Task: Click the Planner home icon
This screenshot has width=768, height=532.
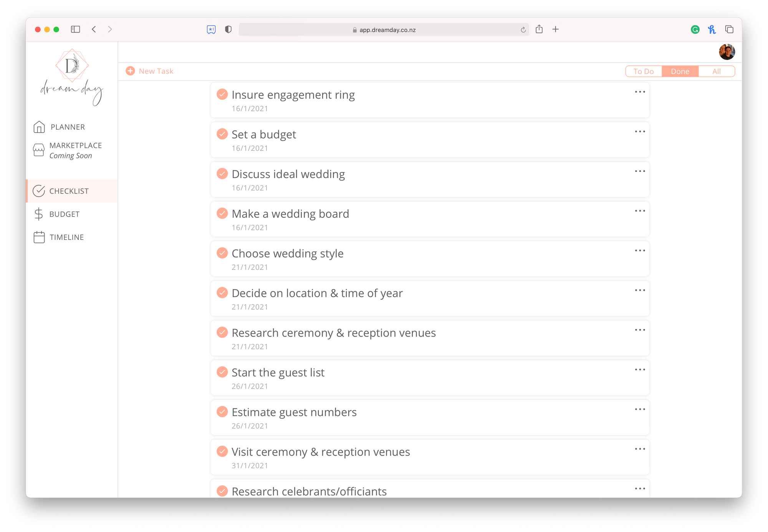Action: [x=39, y=127]
